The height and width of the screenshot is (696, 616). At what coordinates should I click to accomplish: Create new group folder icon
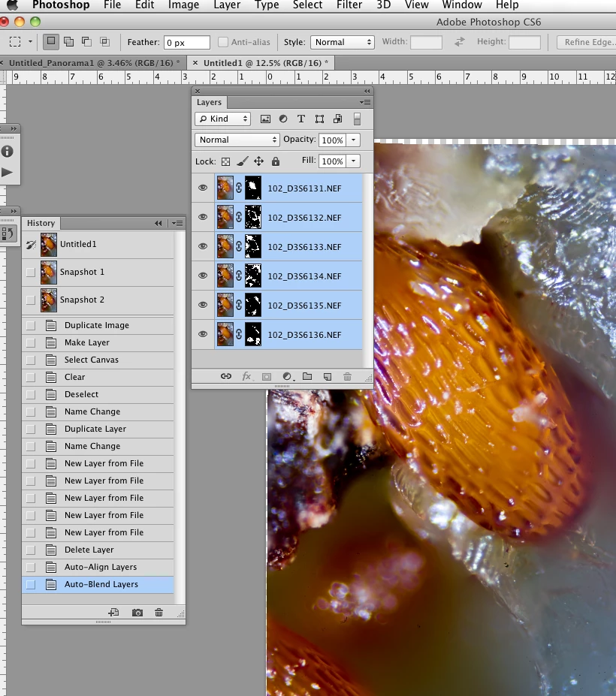tap(307, 376)
